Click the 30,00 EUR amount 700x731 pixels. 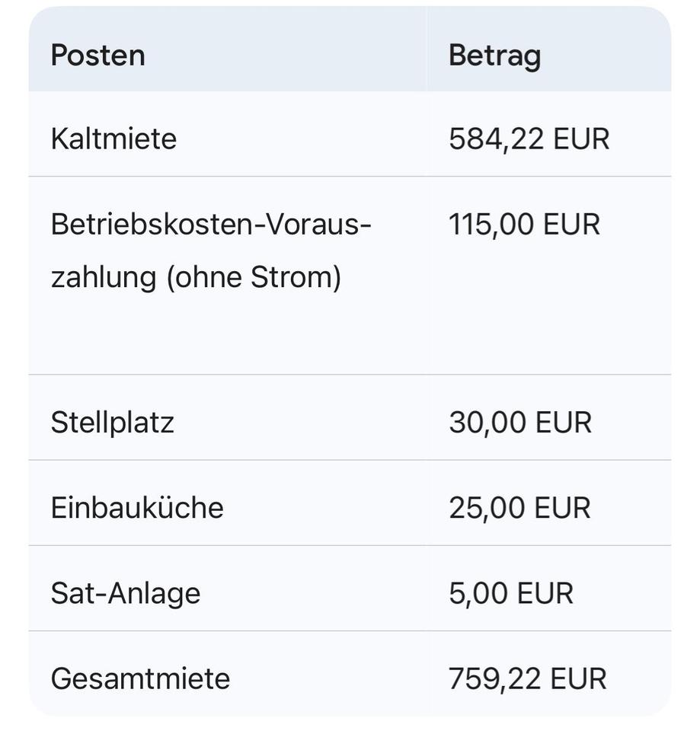tap(519, 423)
